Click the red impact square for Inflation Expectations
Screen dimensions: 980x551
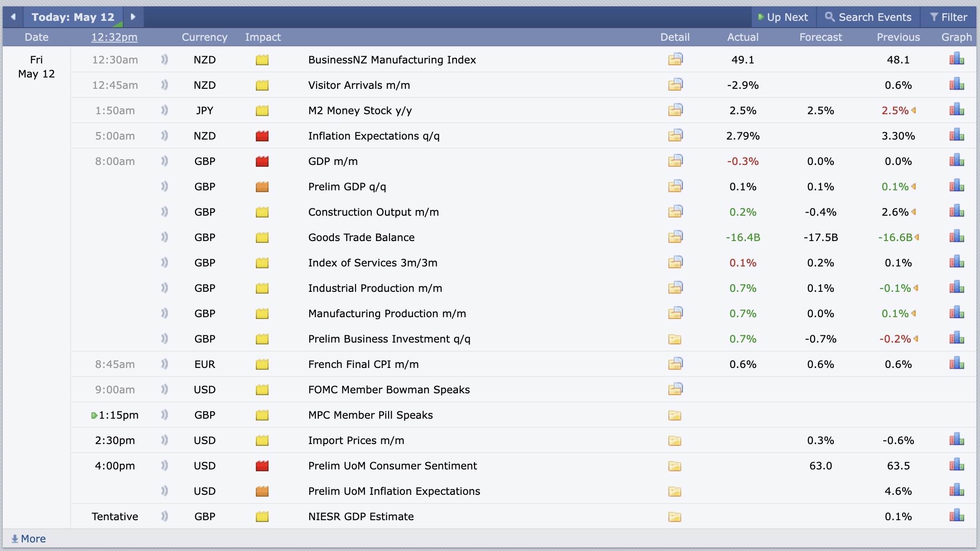tap(262, 135)
